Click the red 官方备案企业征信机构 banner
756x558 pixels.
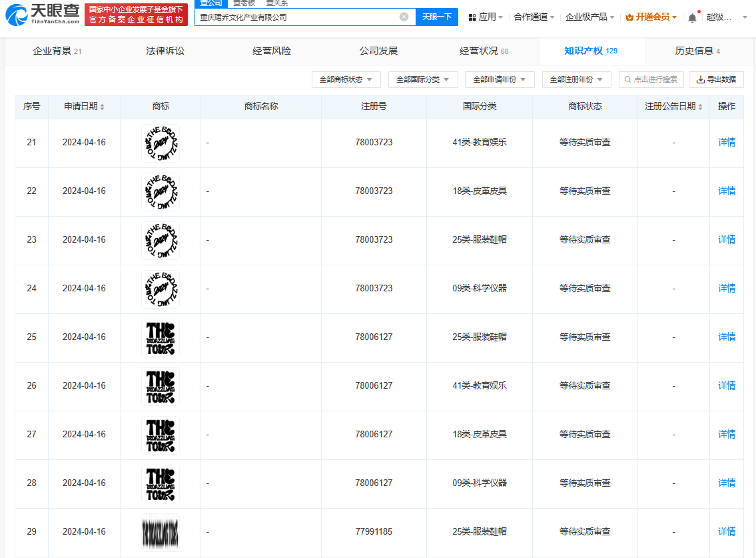click(136, 15)
